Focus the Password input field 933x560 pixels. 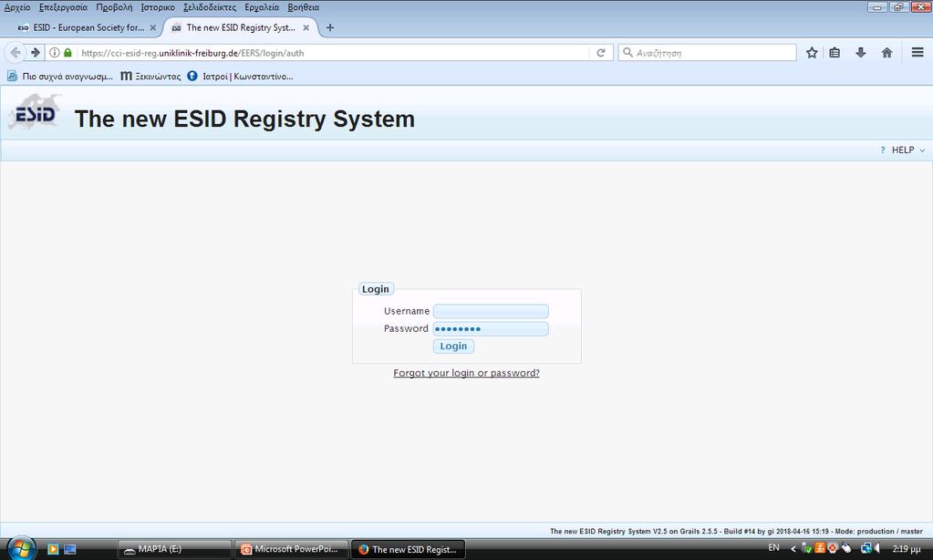coord(491,328)
